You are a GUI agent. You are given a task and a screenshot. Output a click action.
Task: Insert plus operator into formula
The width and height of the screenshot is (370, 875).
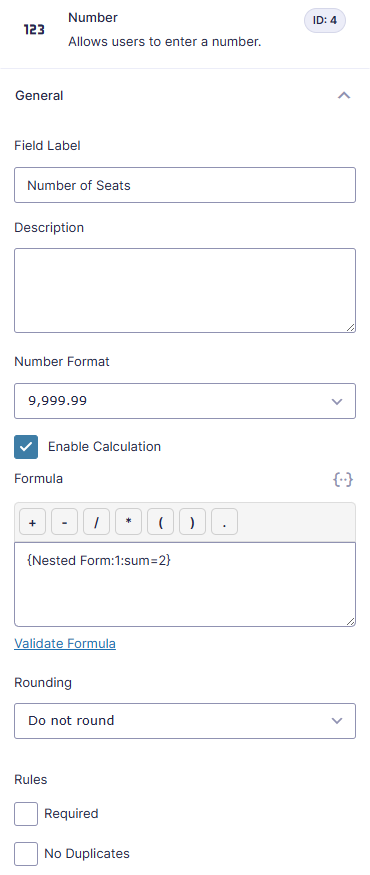32,523
